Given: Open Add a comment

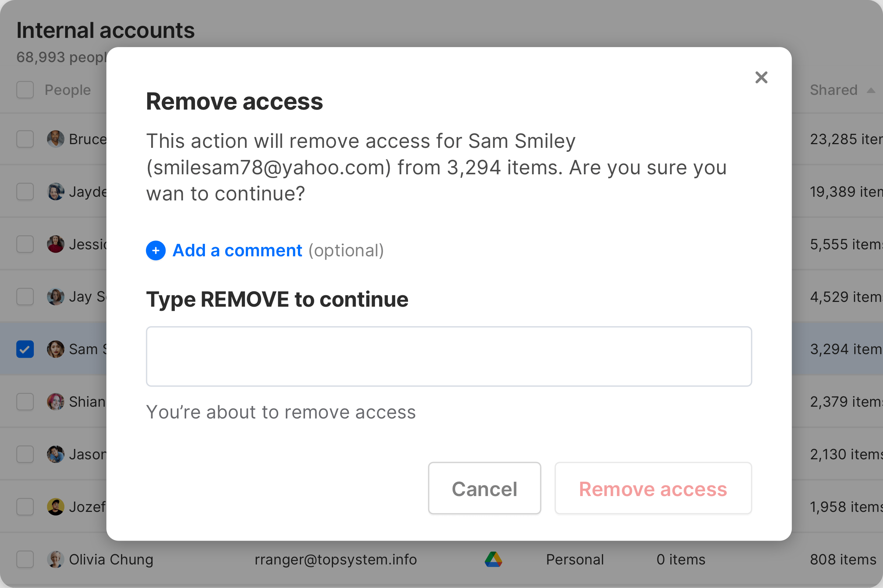Looking at the screenshot, I should tap(237, 250).
